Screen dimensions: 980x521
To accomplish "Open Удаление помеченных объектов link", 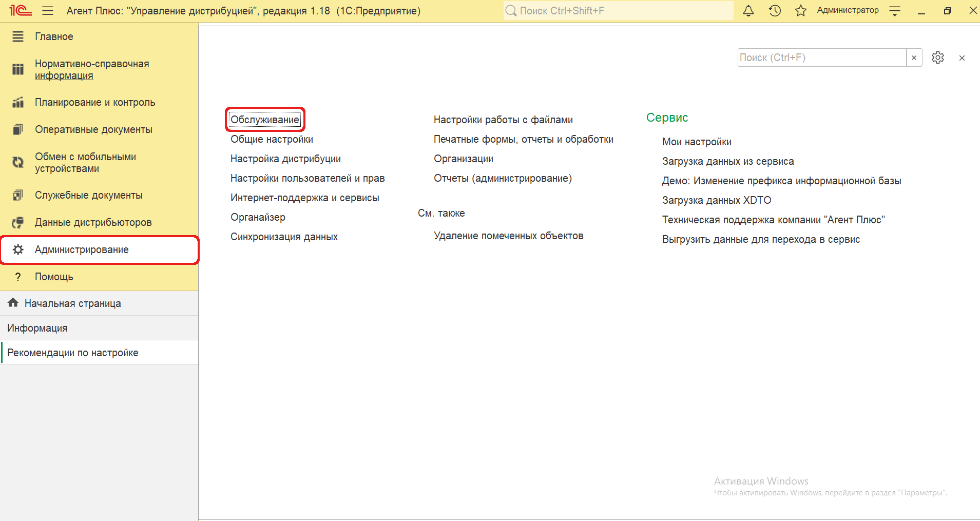I will pyautogui.click(x=509, y=236).
